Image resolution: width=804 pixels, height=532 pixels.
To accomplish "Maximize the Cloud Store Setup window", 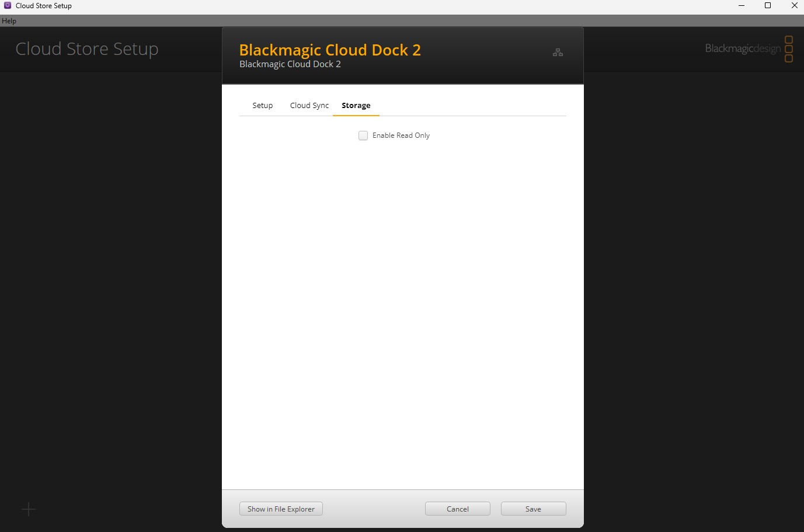I will (x=768, y=6).
